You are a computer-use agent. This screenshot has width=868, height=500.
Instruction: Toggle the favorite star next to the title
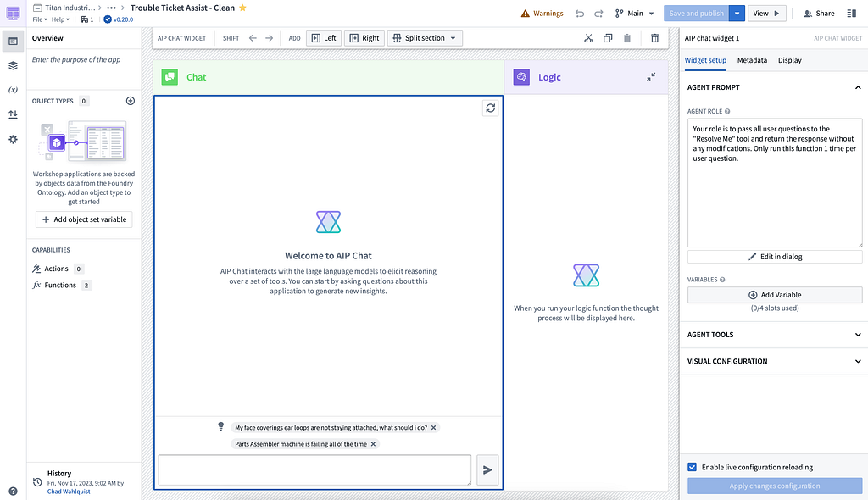pos(242,8)
